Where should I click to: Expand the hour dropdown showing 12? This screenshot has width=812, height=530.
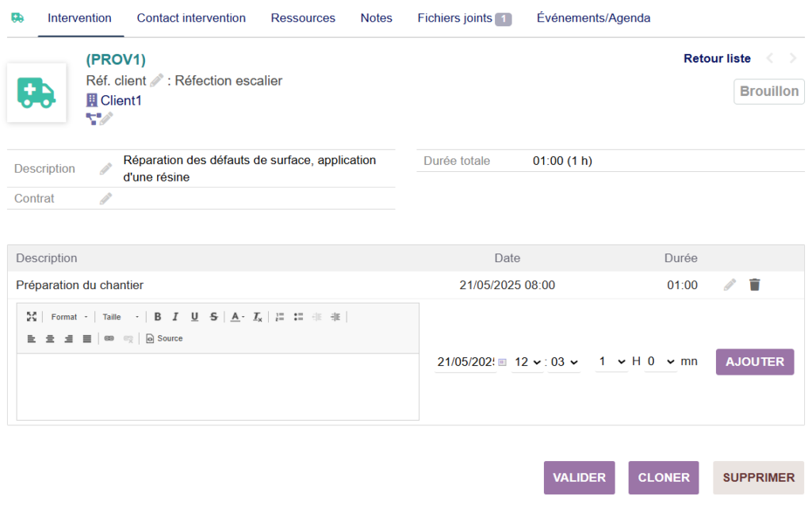527,361
